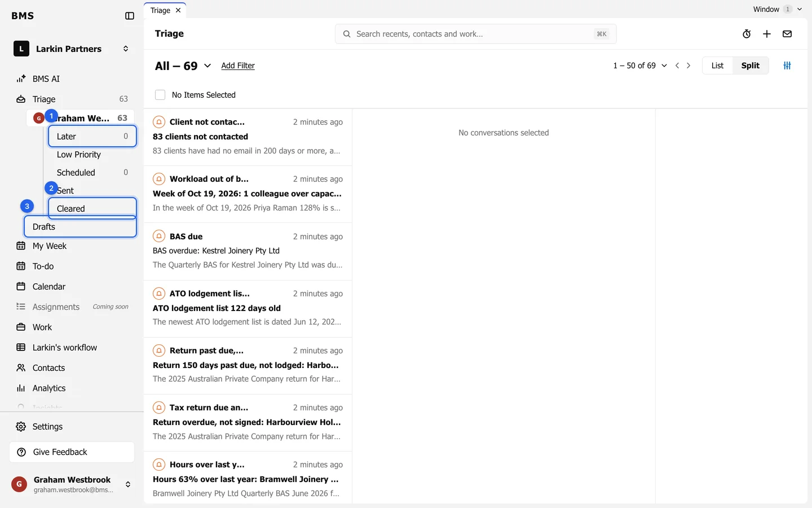Open the compose email envelope icon
This screenshot has width=812, height=508.
[x=787, y=34]
